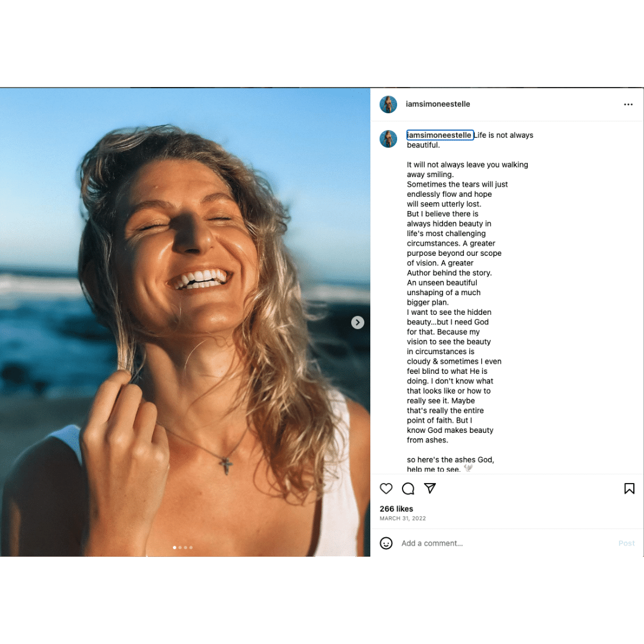644x644 pixels.
Task: Share the post via paper plane icon
Action: pyautogui.click(x=430, y=489)
